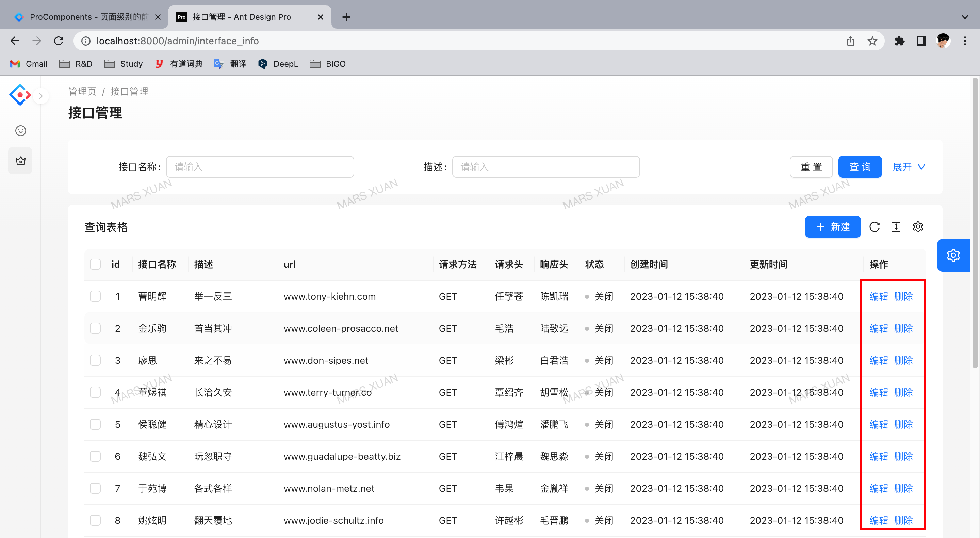Open the column settings gear icon

click(x=918, y=227)
